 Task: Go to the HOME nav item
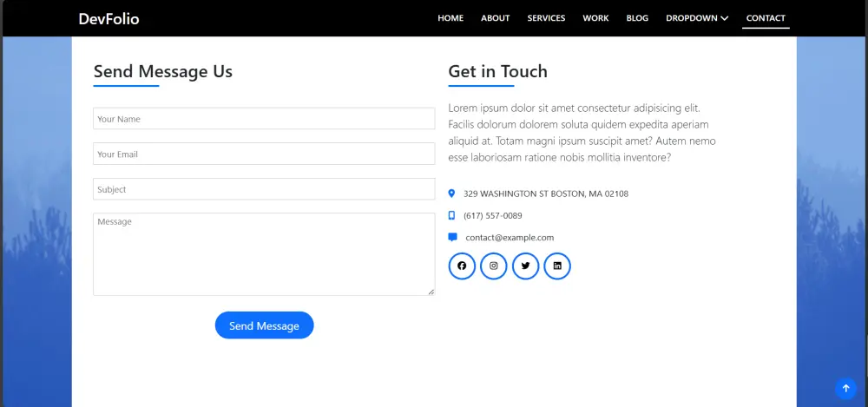click(450, 18)
